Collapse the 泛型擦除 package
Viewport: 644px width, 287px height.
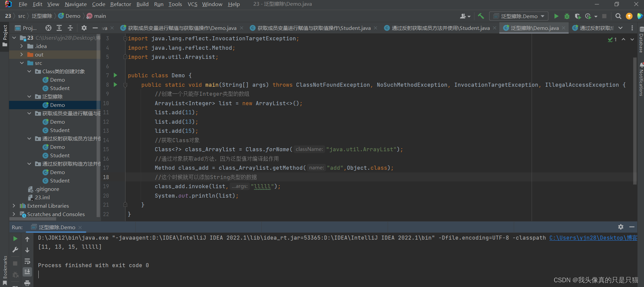[29, 96]
